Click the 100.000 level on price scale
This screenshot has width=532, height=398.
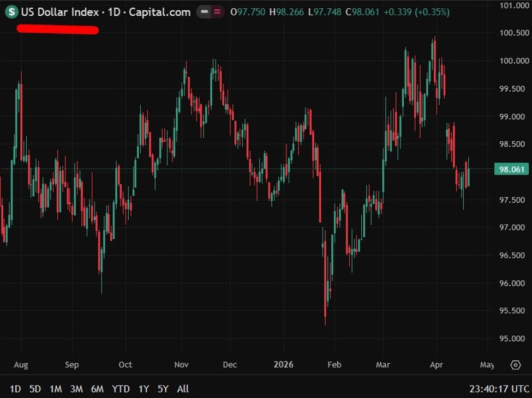coord(514,61)
